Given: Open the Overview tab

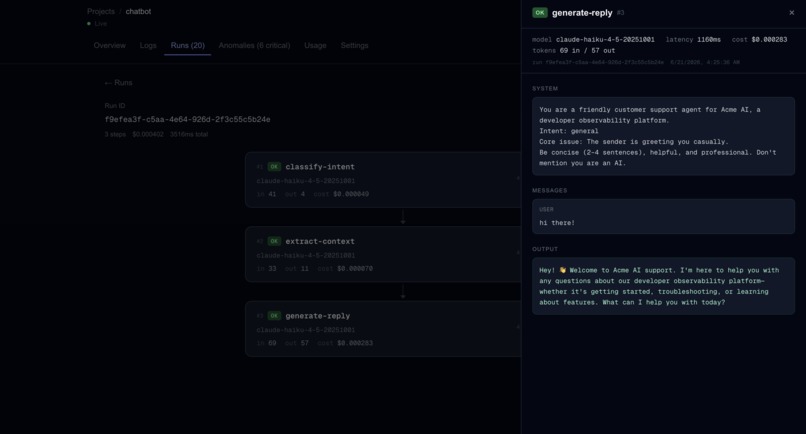Looking at the screenshot, I should (x=109, y=45).
